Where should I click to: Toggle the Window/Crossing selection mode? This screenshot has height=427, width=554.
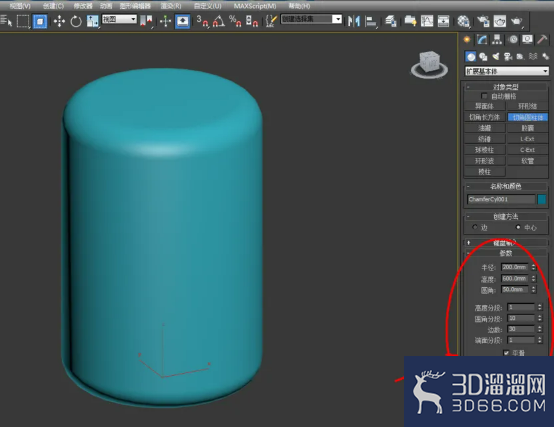click(40, 22)
